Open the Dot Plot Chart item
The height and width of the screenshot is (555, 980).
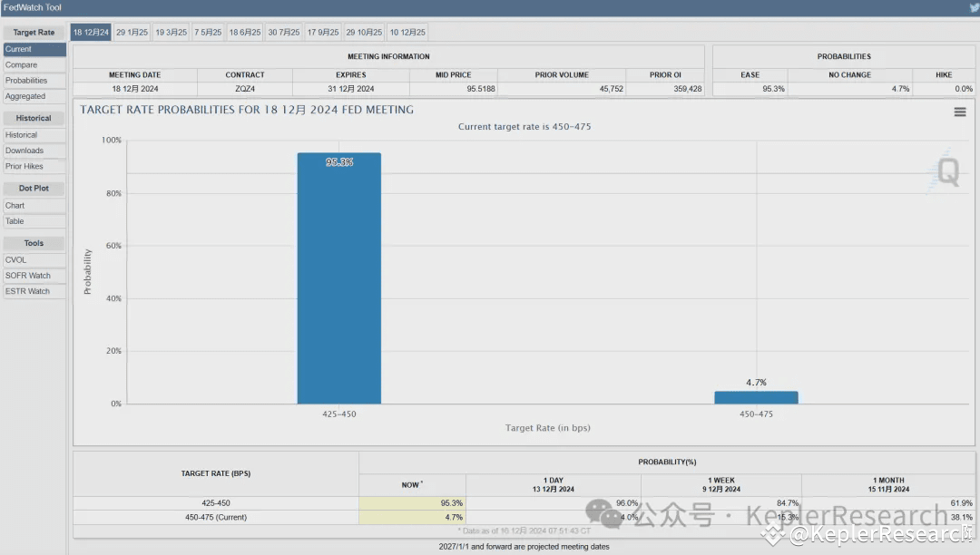tap(34, 205)
